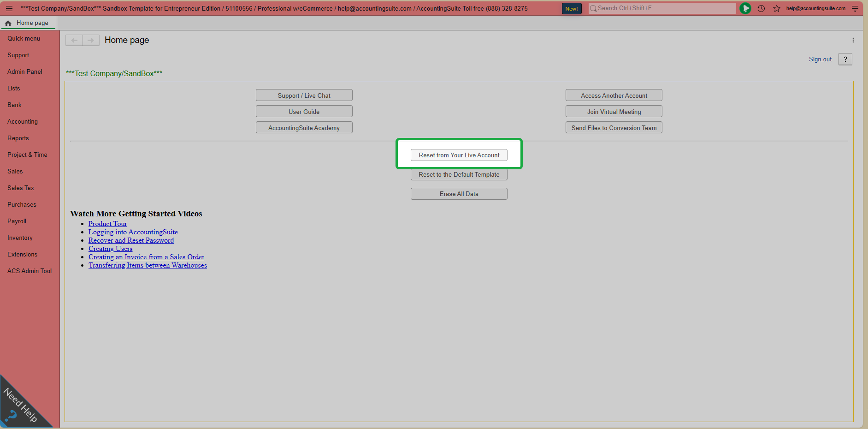Select the Home page tab

click(28, 23)
